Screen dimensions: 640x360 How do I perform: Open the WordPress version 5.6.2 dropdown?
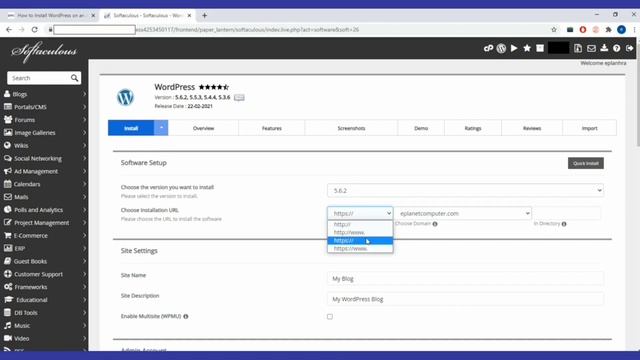point(465,190)
